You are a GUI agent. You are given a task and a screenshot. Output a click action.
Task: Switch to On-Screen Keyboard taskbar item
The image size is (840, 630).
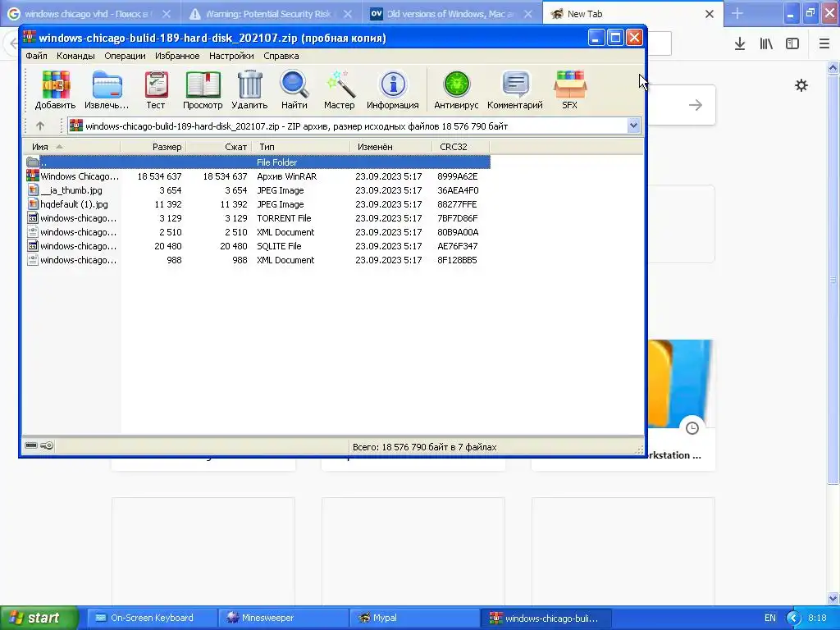pyautogui.click(x=151, y=618)
